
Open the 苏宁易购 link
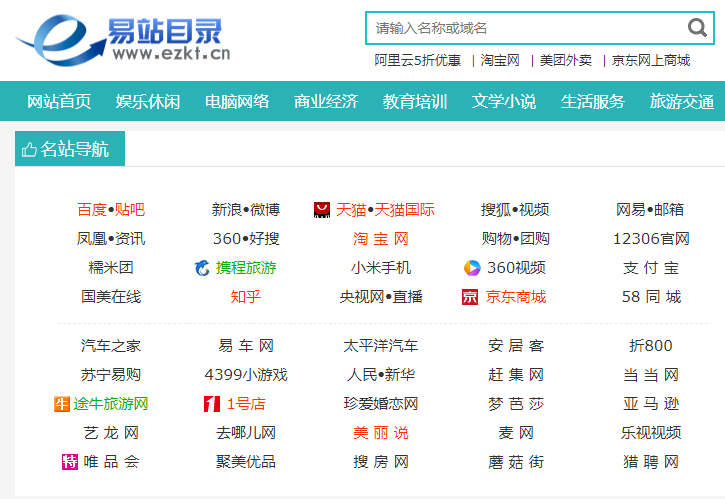click(x=111, y=375)
